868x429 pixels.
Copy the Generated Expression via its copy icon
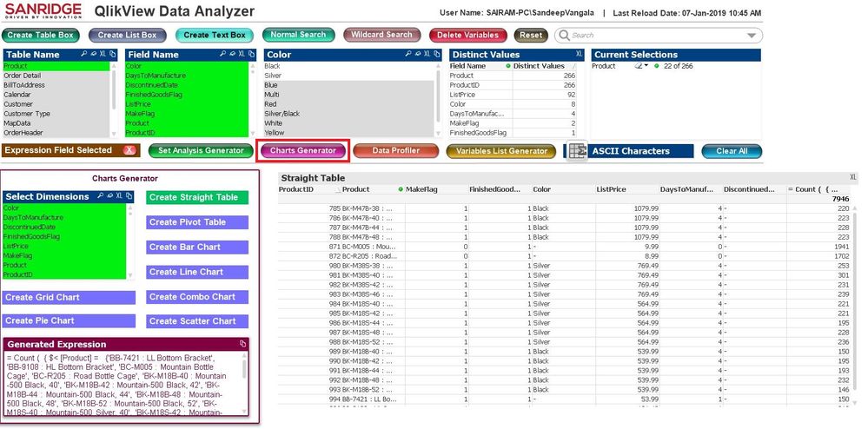coord(242,344)
